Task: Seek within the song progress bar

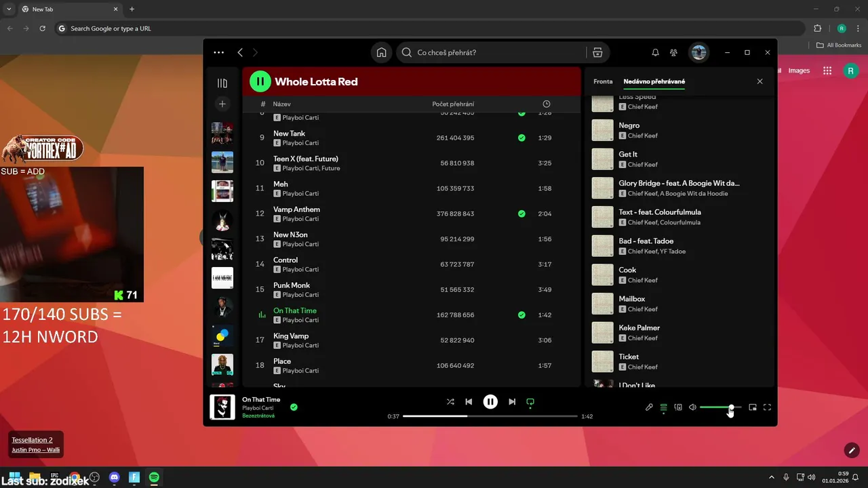Action: point(490,416)
